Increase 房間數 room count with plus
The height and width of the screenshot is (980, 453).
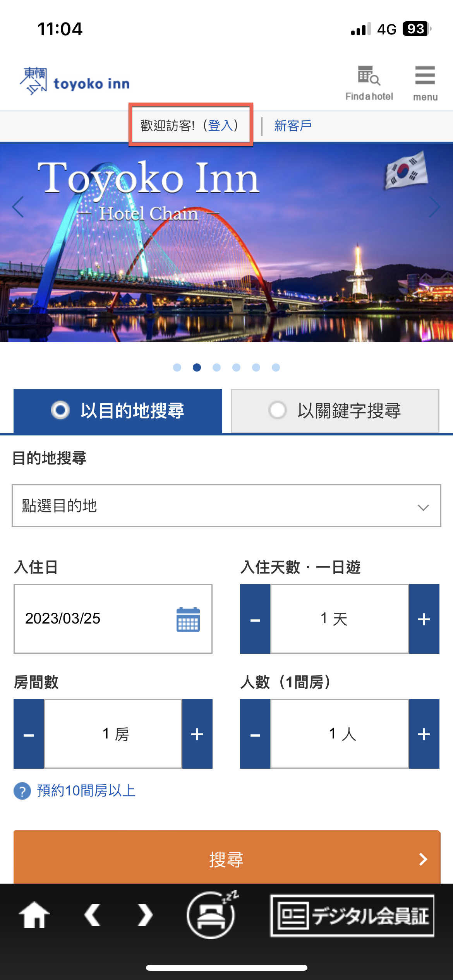[197, 734]
